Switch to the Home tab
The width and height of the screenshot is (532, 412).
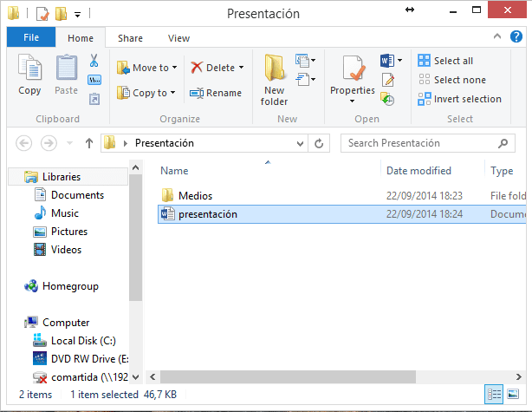(x=81, y=37)
